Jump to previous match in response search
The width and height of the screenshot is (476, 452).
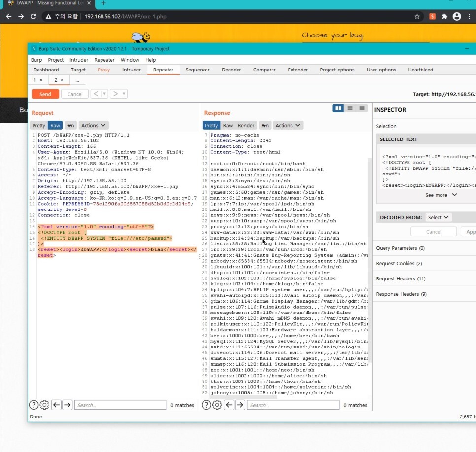point(229,405)
